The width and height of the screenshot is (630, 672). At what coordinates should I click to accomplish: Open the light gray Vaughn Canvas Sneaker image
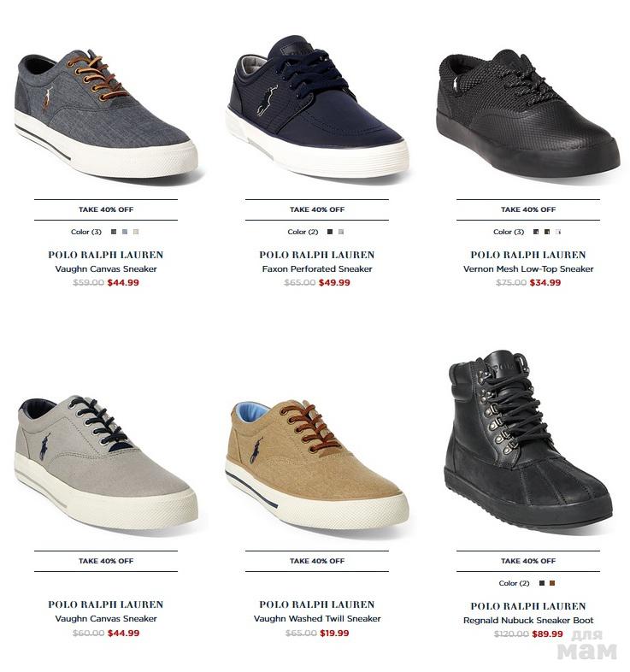pos(106,463)
